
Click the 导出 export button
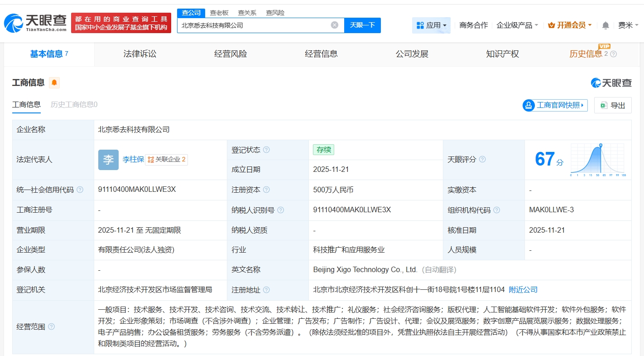pyautogui.click(x=613, y=105)
